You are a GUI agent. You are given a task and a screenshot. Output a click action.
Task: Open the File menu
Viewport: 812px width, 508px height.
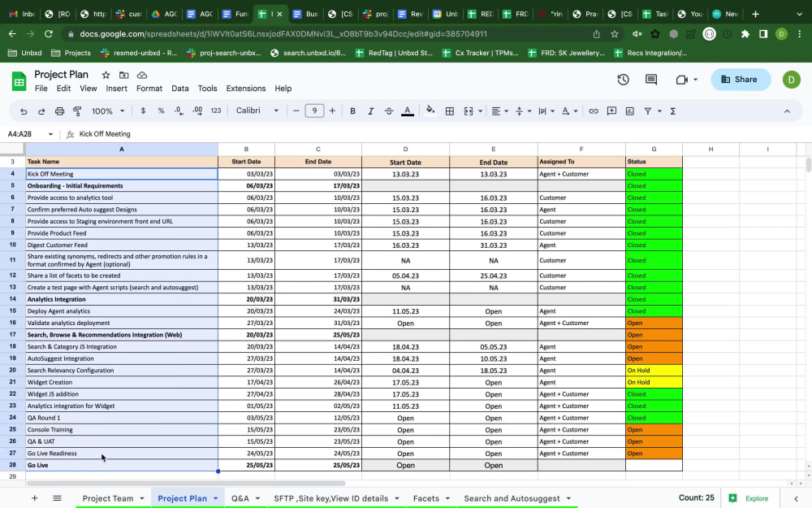pos(41,89)
